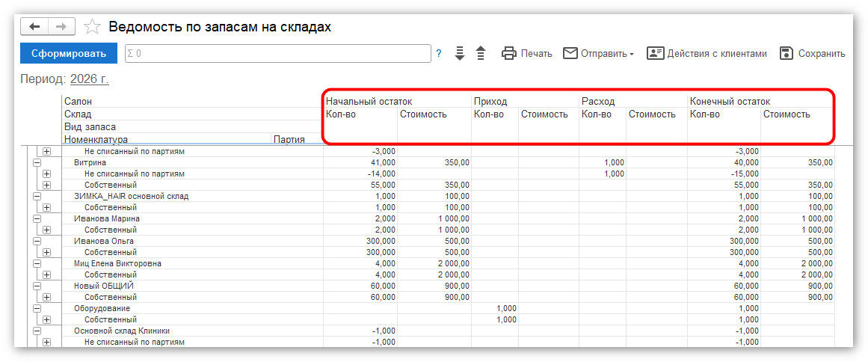This screenshot has height=362, width=868.
Task: Expand Собственный under Витрина
Action: (x=47, y=185)
